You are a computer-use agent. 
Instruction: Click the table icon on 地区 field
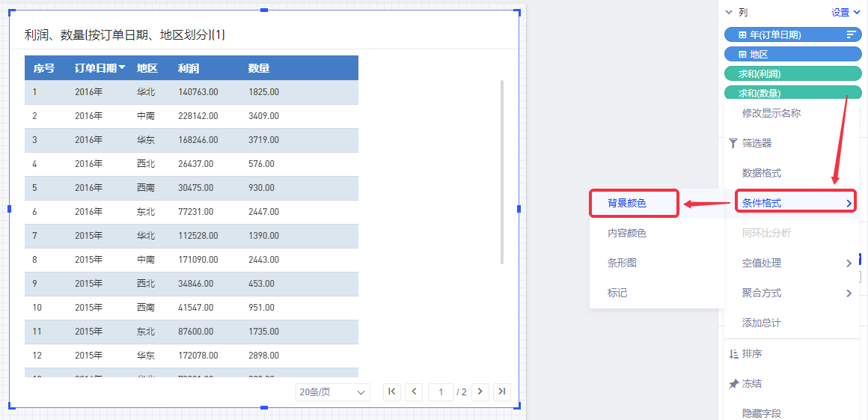742,54
